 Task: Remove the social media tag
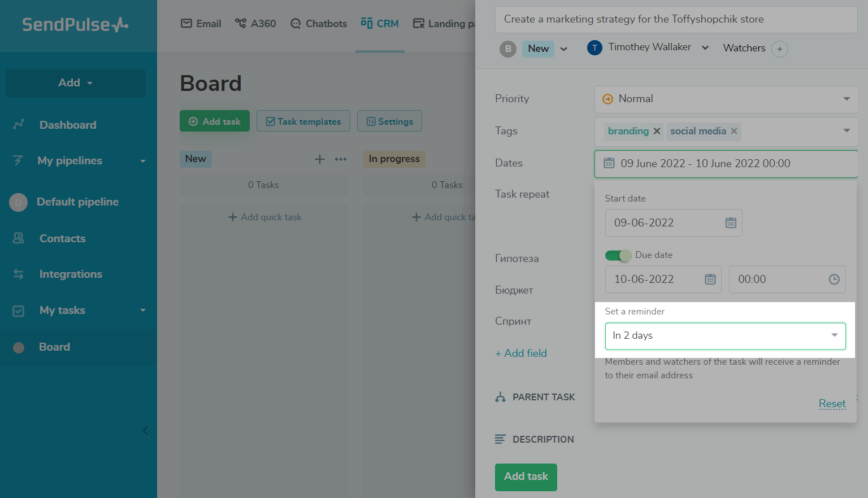coord(734,132)
